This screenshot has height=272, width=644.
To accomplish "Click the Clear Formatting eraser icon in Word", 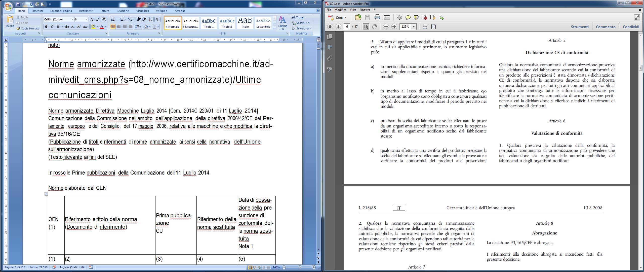I will [x=104, y=19].
